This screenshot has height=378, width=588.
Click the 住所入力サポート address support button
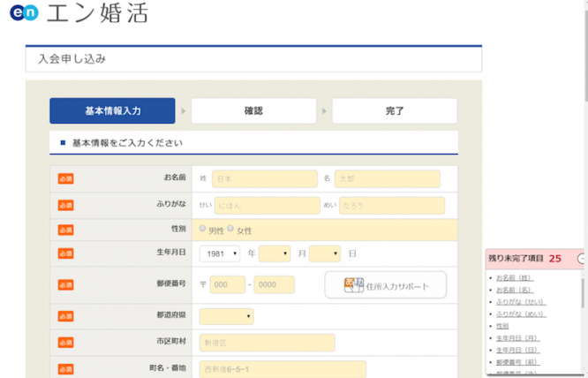pos(386,285)
